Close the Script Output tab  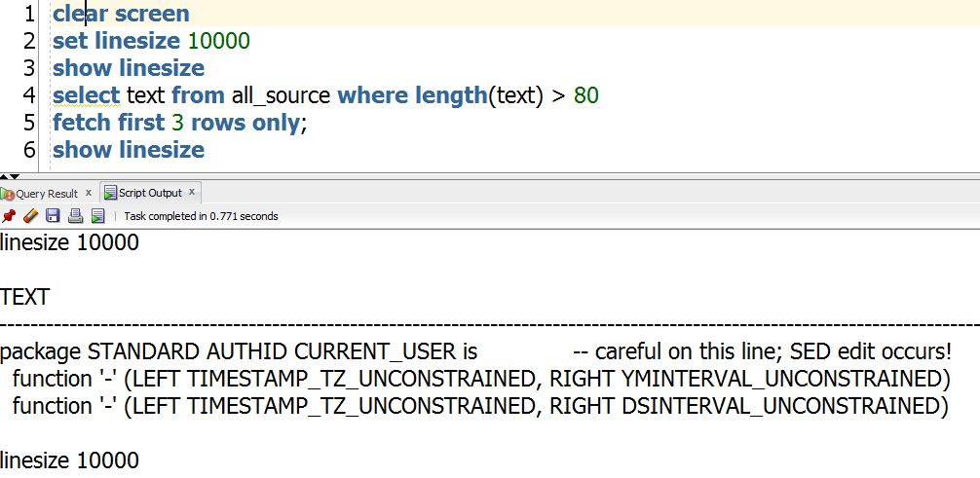[192, 192]
